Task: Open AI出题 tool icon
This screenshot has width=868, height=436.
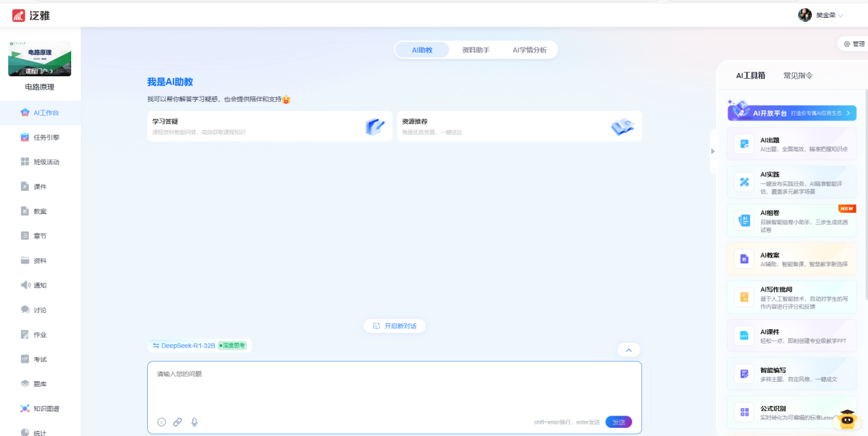Action: (x=743, y=144)
